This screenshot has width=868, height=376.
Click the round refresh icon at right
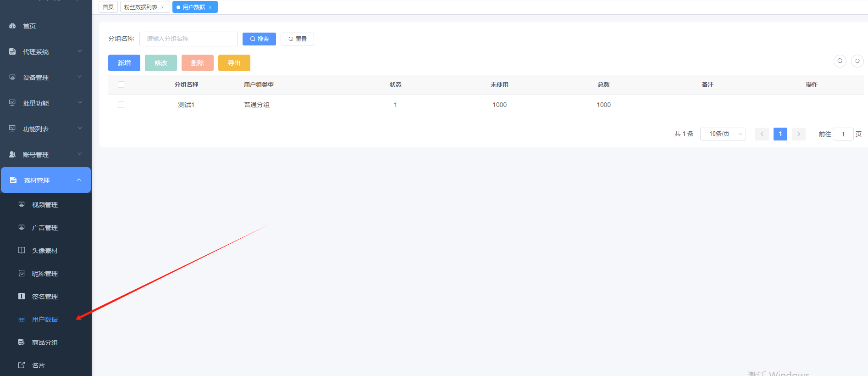coord(857,61)
